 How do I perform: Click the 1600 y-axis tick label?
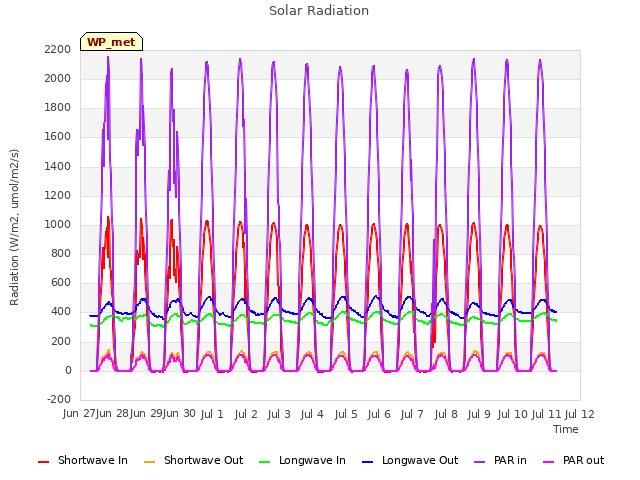point(58,137)
